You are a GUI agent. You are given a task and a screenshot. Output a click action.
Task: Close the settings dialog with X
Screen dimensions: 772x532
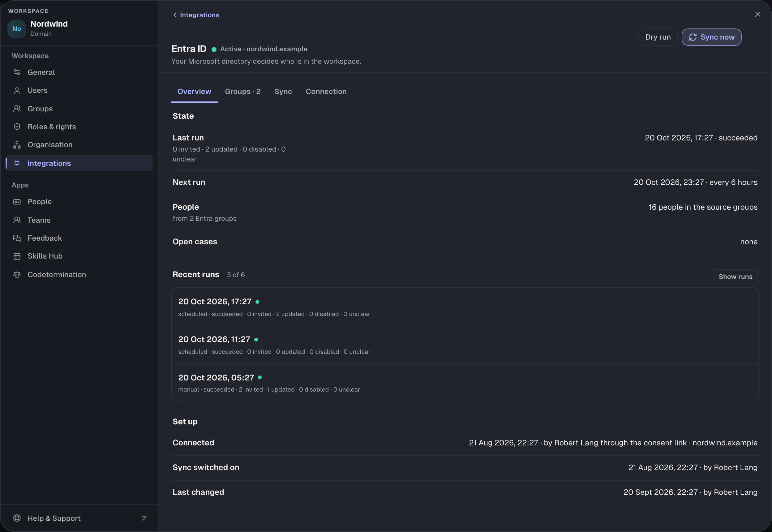tap(758, 14)
